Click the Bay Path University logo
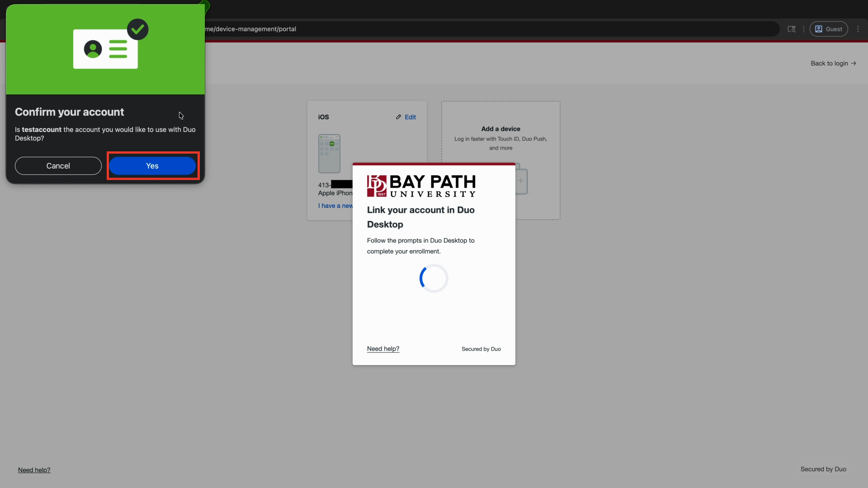The image size is (868, 488). coord(421,186)
